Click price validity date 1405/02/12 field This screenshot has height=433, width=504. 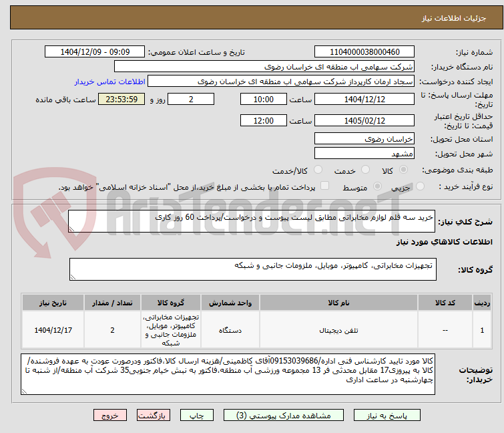tap(364, 120)
